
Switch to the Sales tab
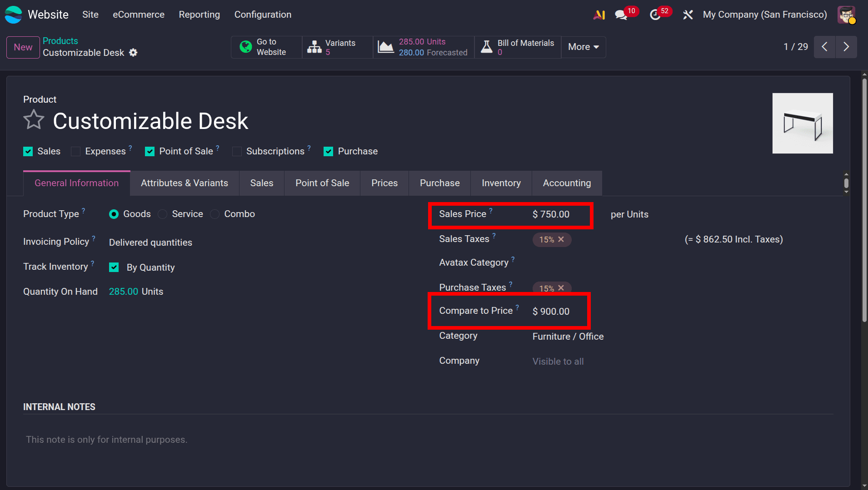262,183
